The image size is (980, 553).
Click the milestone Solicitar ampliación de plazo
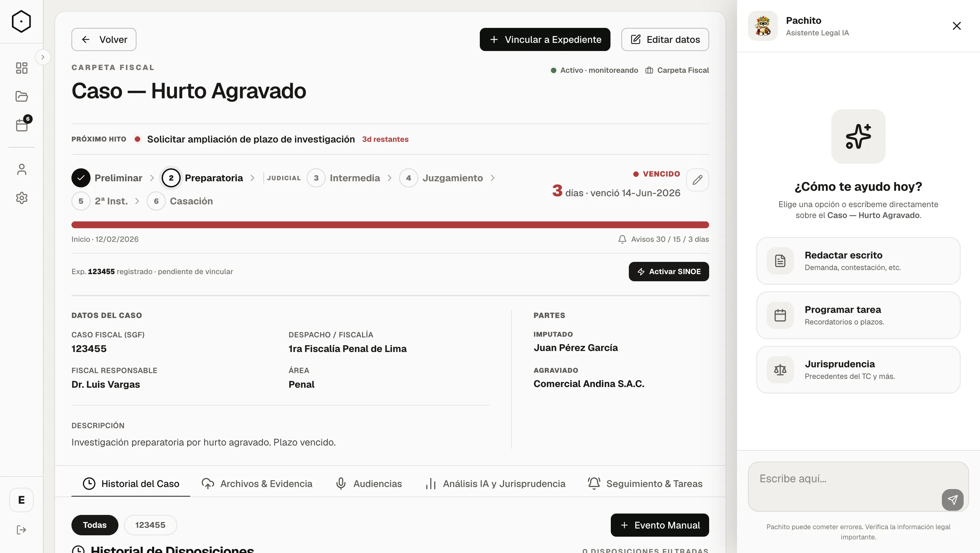pyautogui.click(x=251, y=139)
